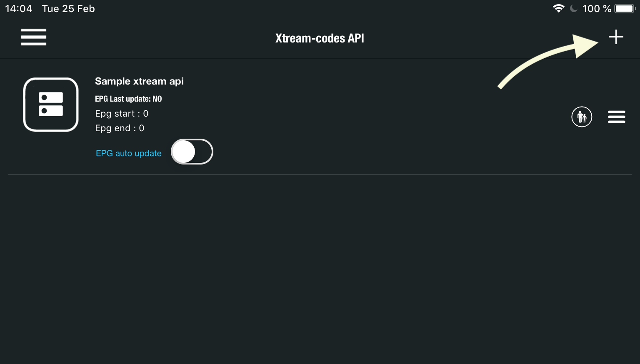Click the Xtream-codes API header title
The height and width of the screenshot is (364, 640).
tap(320, 38)
